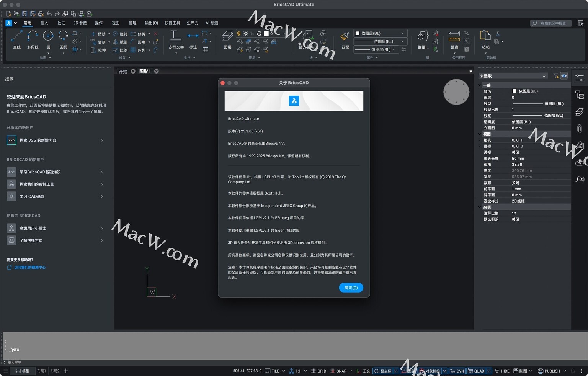Select the Circle (圆) tool
Image resolution: width=588 pixels, height=376 pixels.
(x=48, y=39)
